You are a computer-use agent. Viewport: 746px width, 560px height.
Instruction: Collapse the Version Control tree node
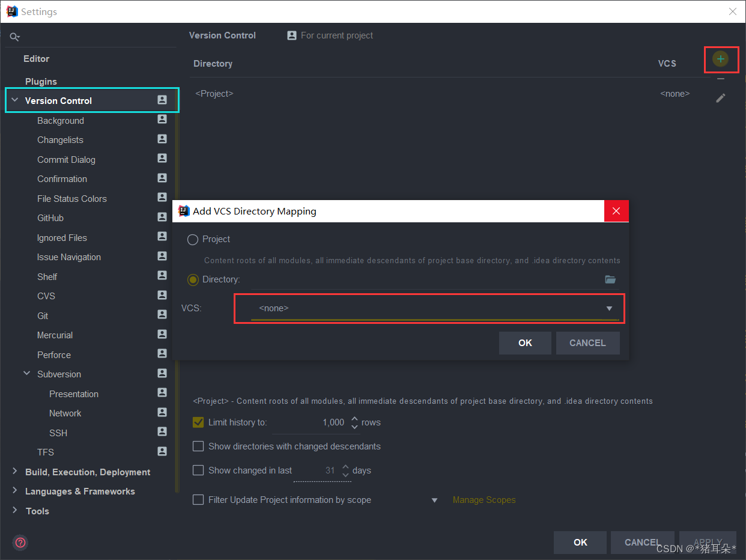click(x=15, y=100)
